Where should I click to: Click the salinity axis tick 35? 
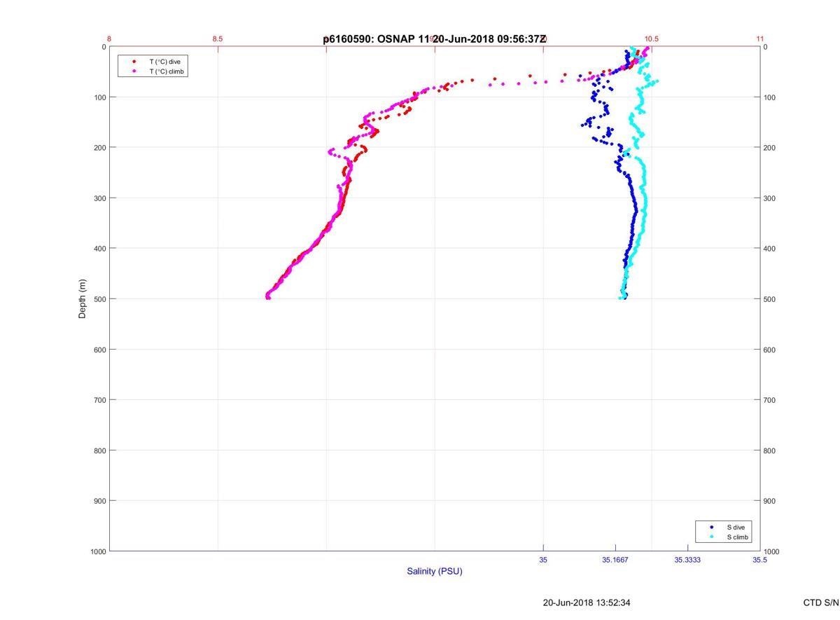pyautogui.click(x=543, y=560)
